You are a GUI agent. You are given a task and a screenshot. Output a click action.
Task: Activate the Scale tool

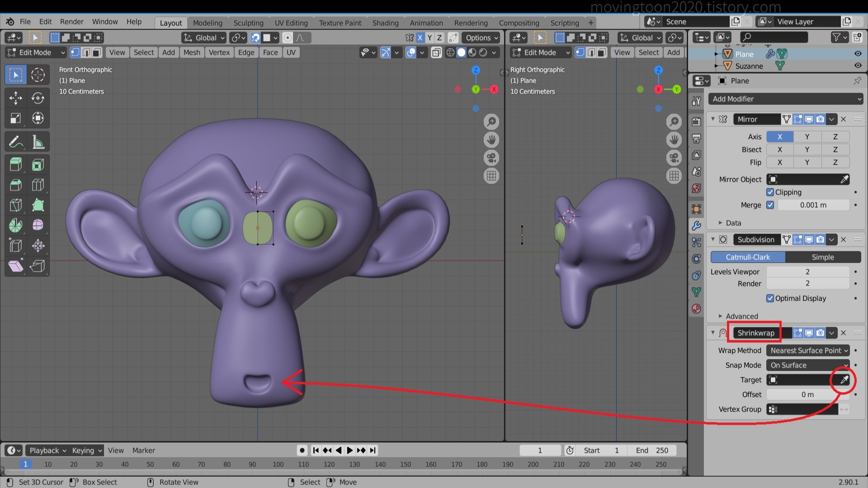tap(16, 118)
